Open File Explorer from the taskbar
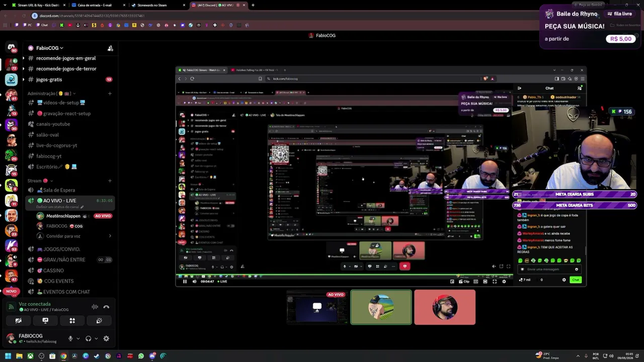Viewport: 644px width, 362px height. click(19, 356)
